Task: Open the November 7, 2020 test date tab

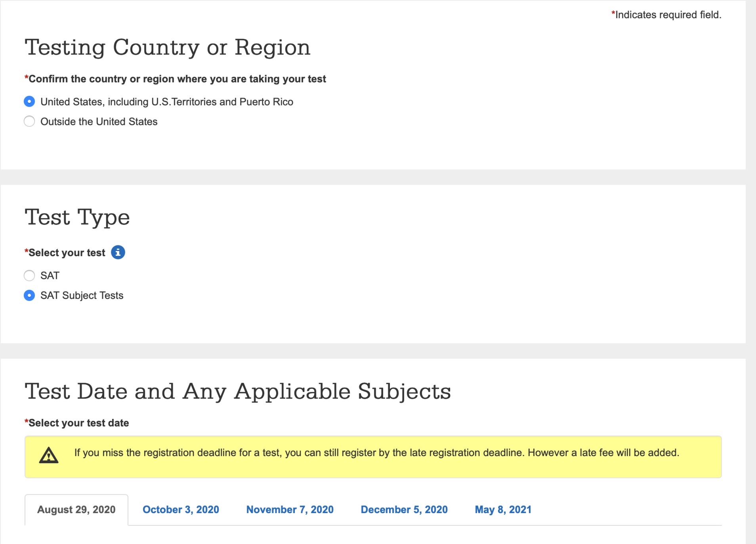Action: tap(290, 510)
